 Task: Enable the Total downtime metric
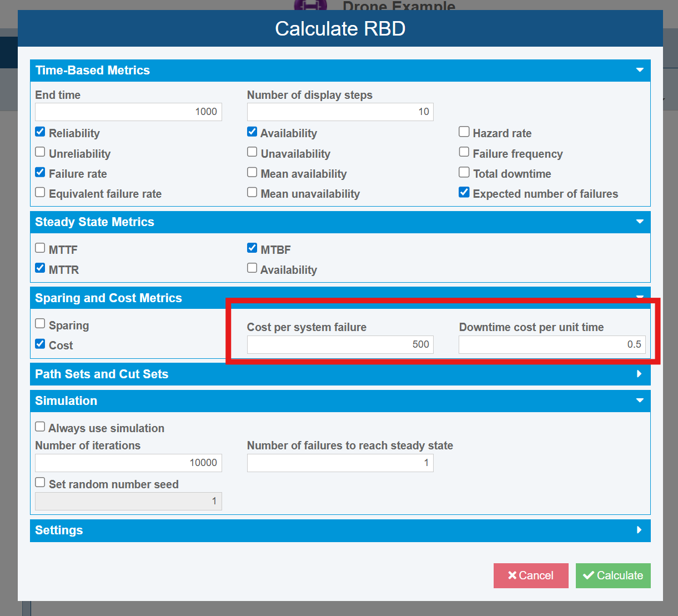coord(464,172)
